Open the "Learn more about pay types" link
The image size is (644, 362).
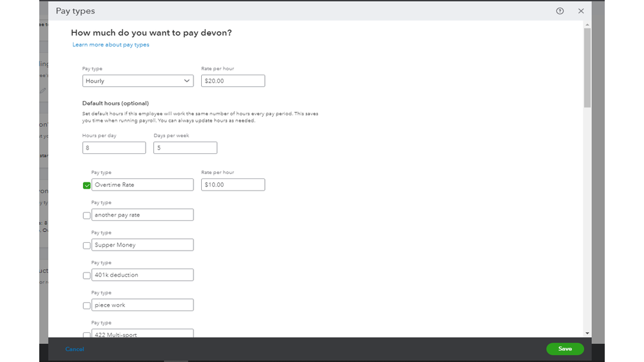tap(111, 45)
